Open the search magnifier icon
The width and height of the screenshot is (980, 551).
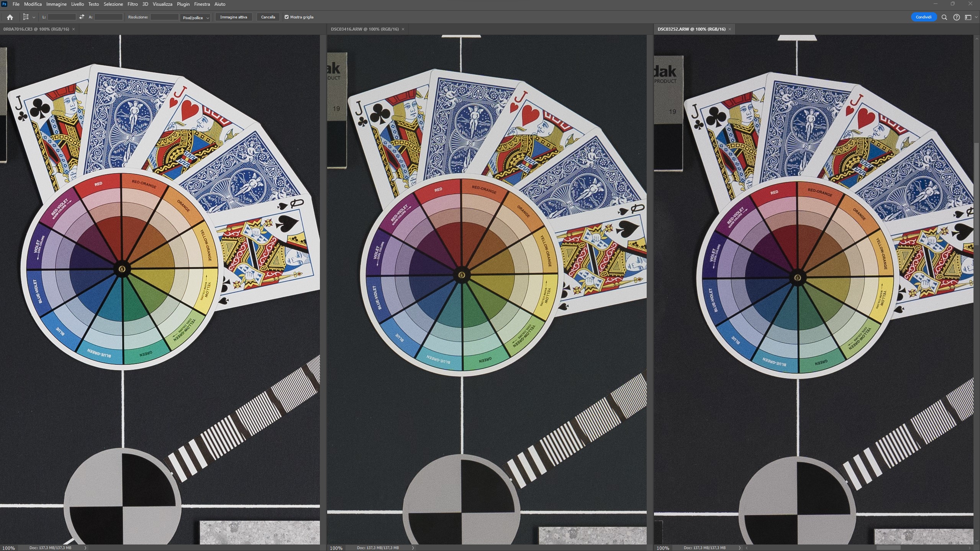click(x=944, y=17)
